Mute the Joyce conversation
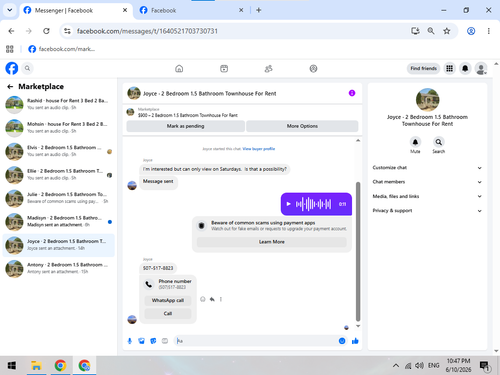The image size is (500, 375). (x=415, y=142)
